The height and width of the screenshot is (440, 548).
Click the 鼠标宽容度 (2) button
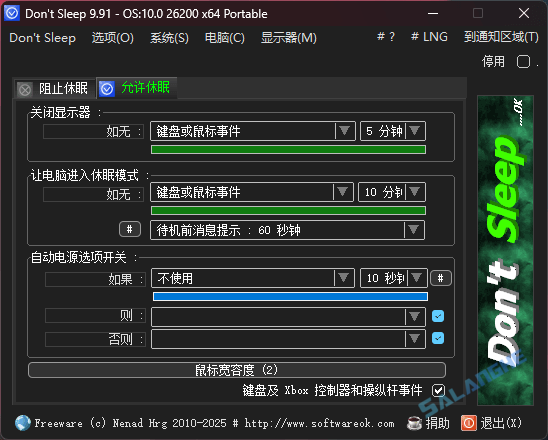(237, 370)
